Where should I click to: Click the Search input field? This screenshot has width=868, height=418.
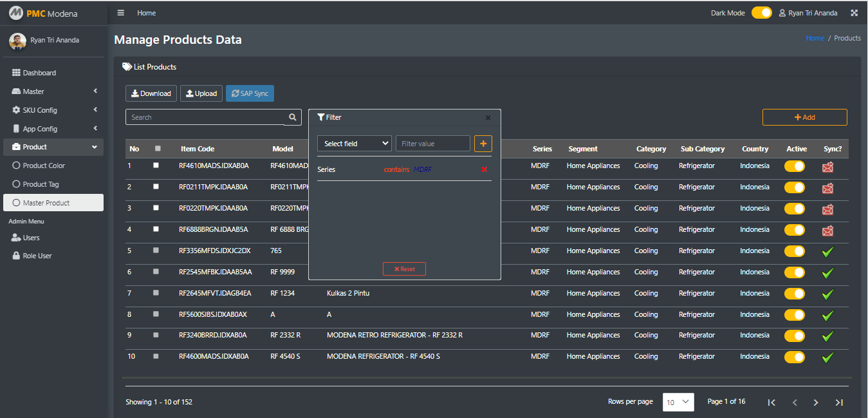coord(205,117)
